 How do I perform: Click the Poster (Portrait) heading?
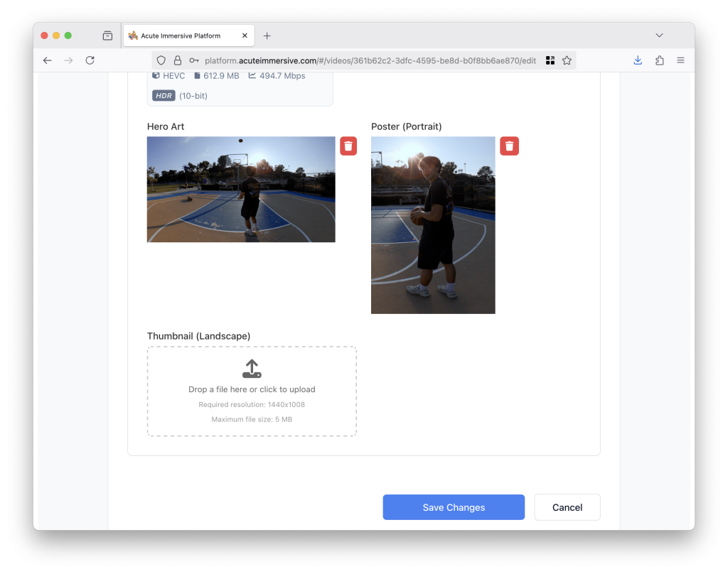(x=406, y=126)
